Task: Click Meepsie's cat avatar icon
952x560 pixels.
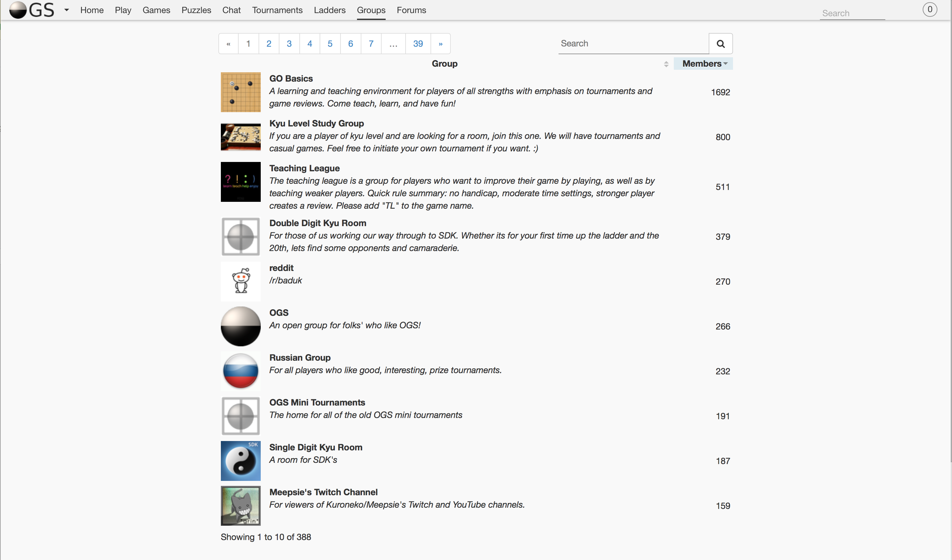Action: click(x=240, y=505)
